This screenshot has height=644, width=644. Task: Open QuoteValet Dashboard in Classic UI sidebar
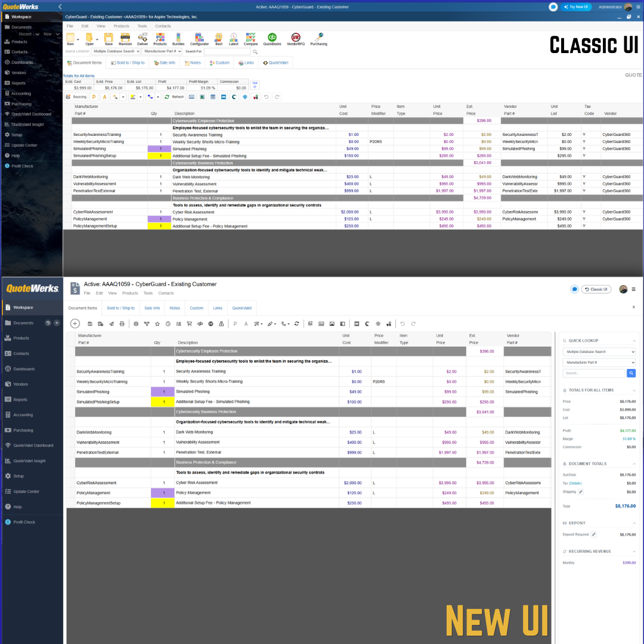pos(31,114)
